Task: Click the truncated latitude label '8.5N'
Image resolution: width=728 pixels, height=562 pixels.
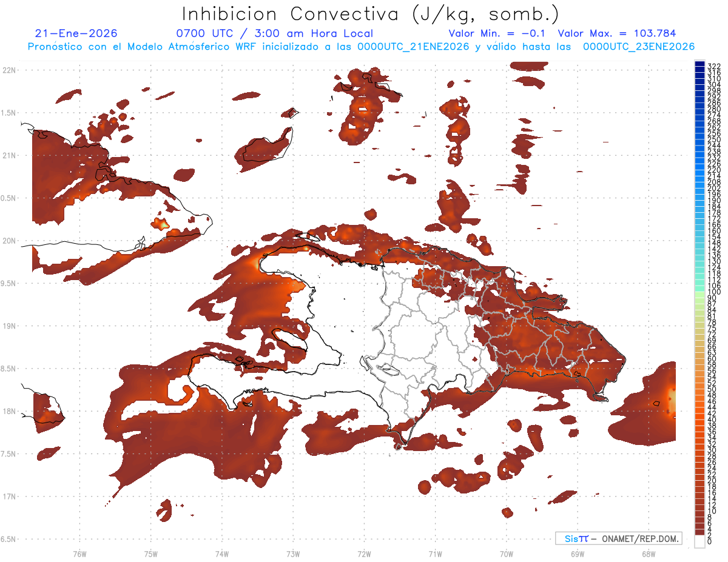Action: pos(8,369)
